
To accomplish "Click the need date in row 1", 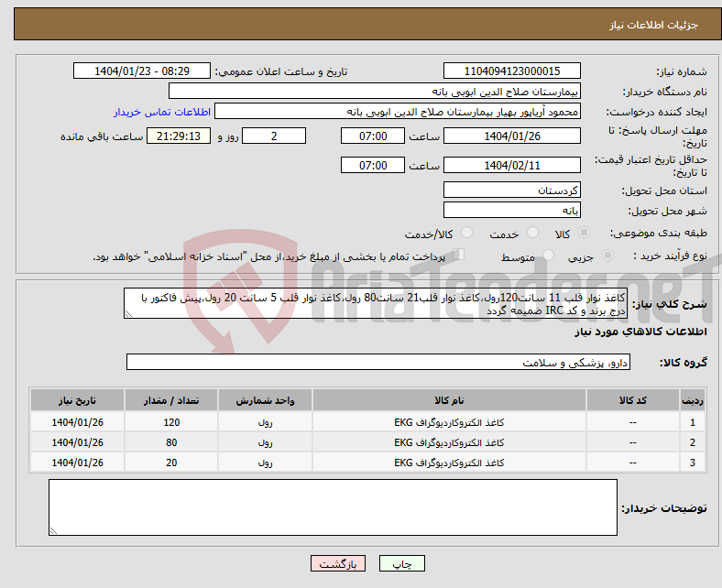I will coord(77,422).
